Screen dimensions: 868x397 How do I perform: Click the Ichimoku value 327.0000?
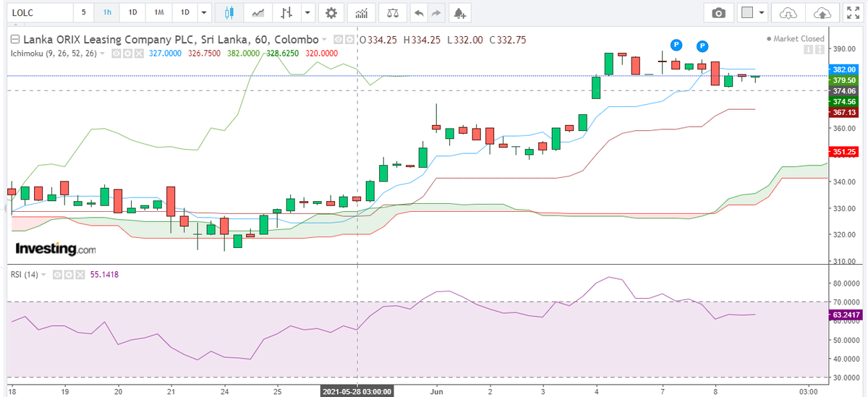coord(165,54)
